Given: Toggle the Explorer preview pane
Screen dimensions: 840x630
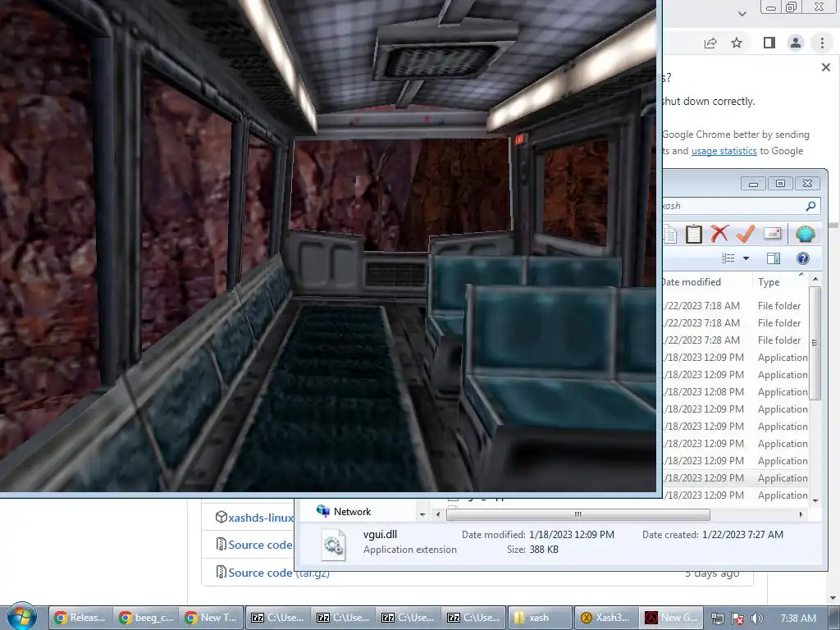Looking at the screenshot, I should (x=774, y=258).
